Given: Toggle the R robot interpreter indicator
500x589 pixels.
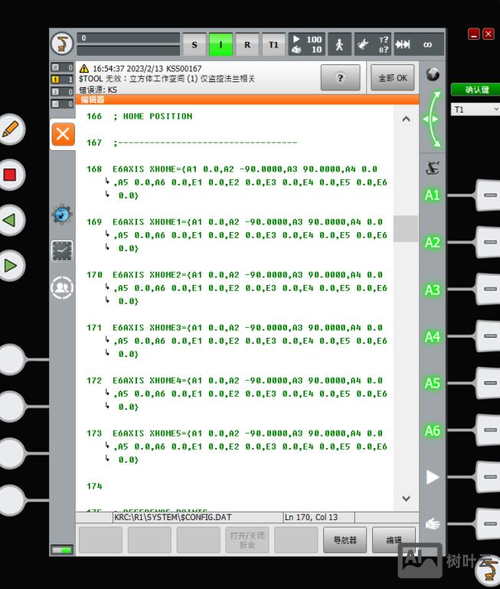Looking at the screenshot, I should point(247,45).
